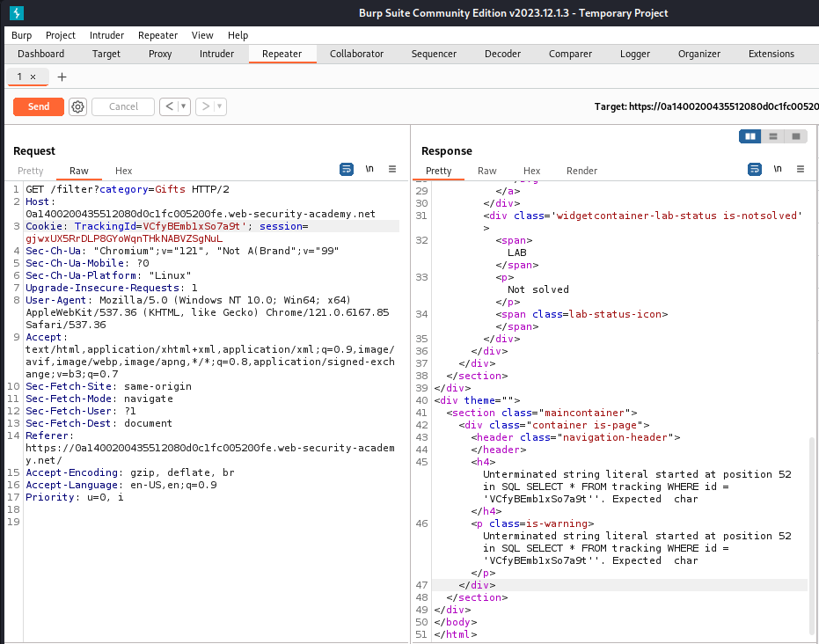
Task: Click the Burp Suite logo icon
Action: pyautogui.click(x=16, y=12)
